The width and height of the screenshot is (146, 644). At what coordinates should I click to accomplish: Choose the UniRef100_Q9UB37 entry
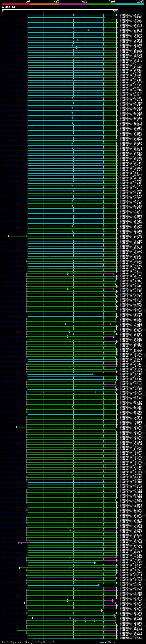coord(131,306)
